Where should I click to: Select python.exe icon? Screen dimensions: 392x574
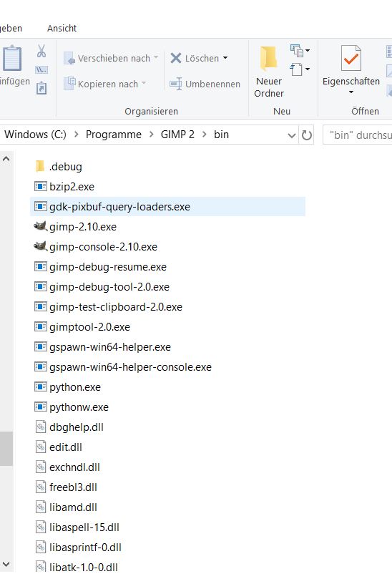(41, 386)
